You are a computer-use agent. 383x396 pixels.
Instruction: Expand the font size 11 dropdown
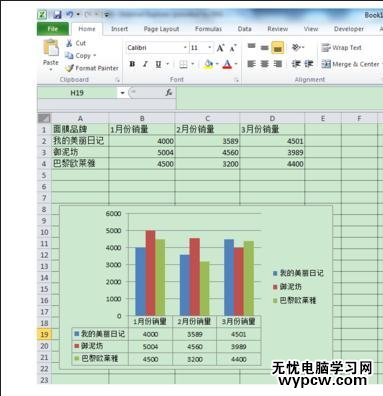tap(210, 48)
